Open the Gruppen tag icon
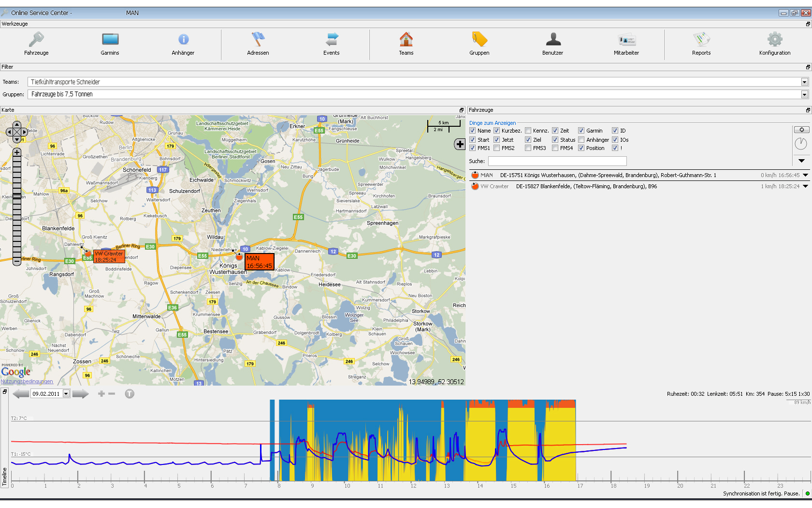 pyautogui.click(x=479, y=39)
